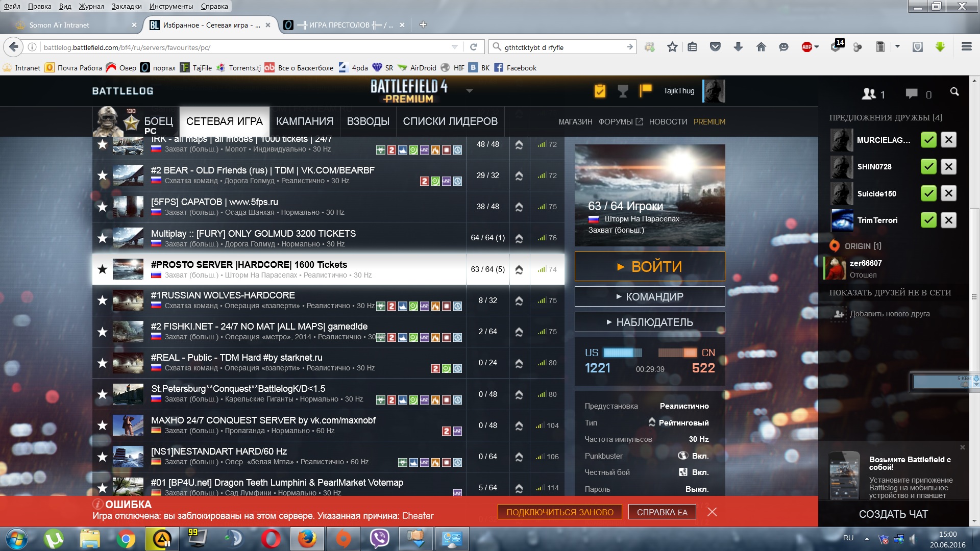
Task: Open the URL bar history dropdown arrow
Action: [x=454, y=47]
